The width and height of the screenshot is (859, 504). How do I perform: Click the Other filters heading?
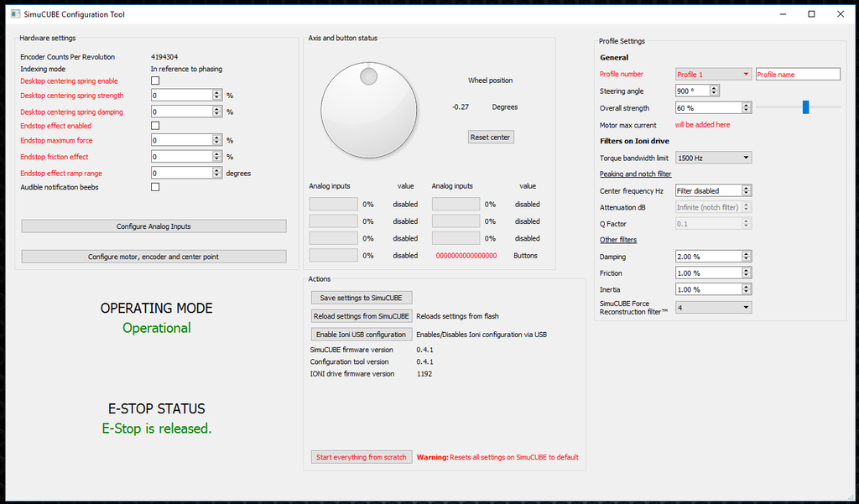[618, 239]
